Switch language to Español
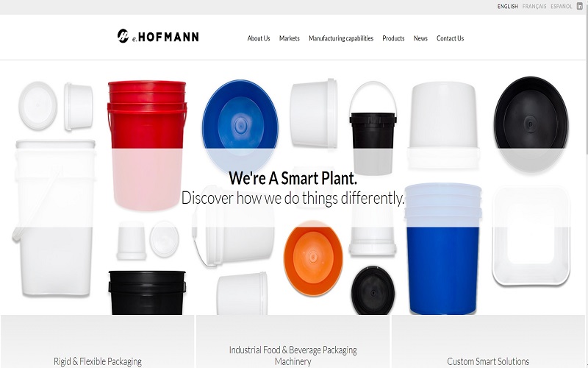This screenshot has height=368, width=588. [562, 7]
